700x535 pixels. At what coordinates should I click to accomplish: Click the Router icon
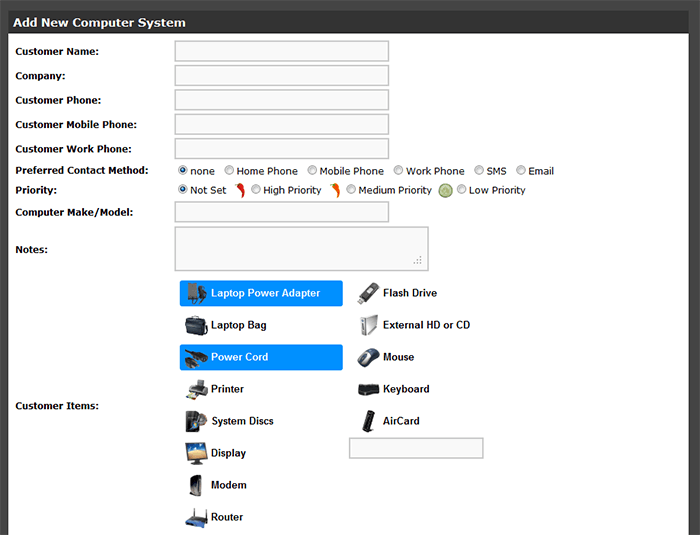click(196, 518)
